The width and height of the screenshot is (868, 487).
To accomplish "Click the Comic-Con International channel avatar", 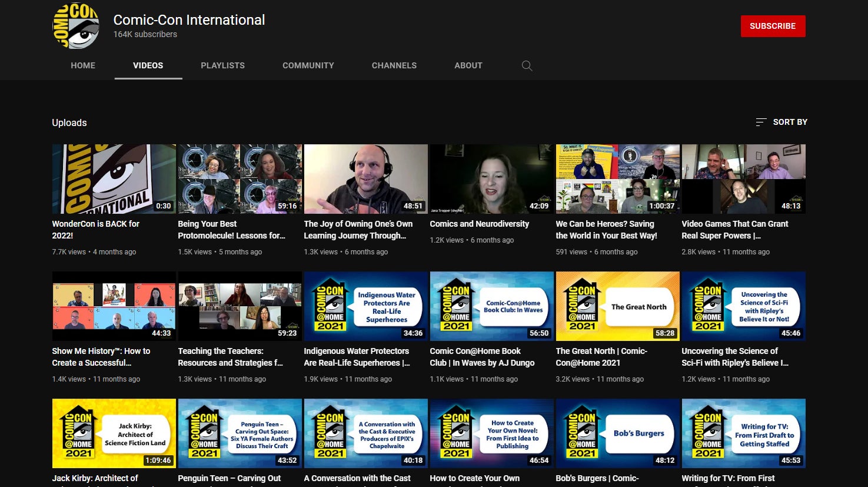I will 76,26.
